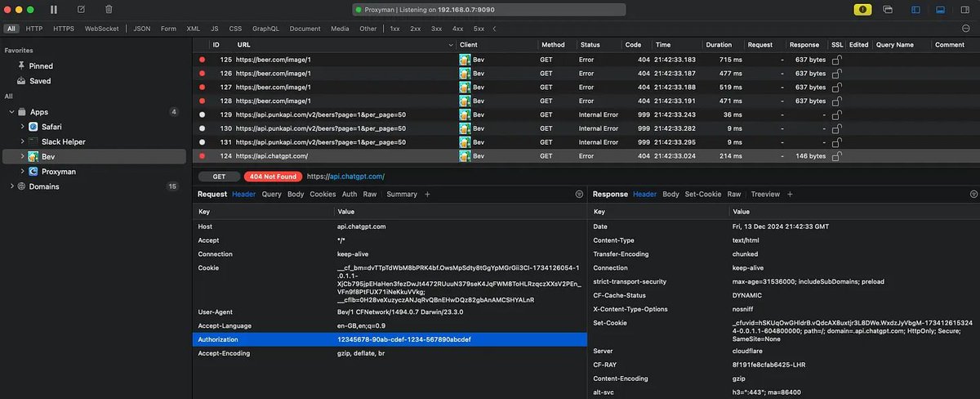Screen dimensions: 980x399
Task: Select the Slack Helper tree row
Action: [x=94, y=141]
